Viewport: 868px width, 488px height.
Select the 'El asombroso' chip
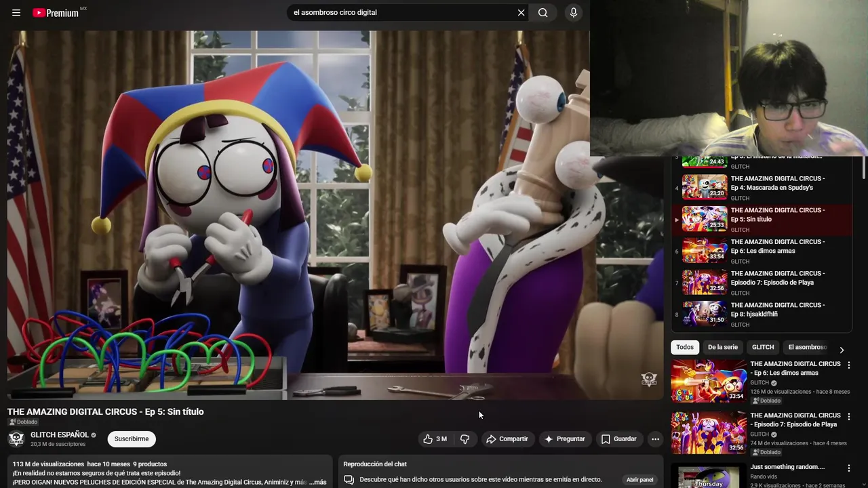click(x=807, y=348)
